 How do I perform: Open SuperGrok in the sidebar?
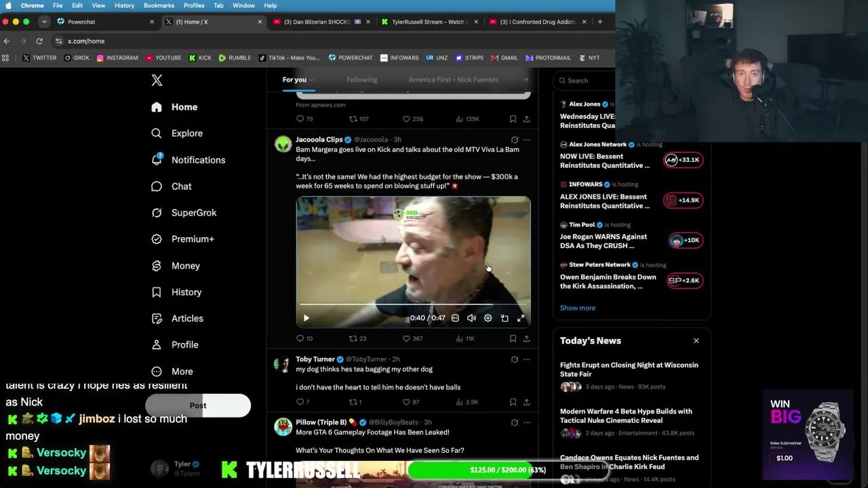click(184, 213)
